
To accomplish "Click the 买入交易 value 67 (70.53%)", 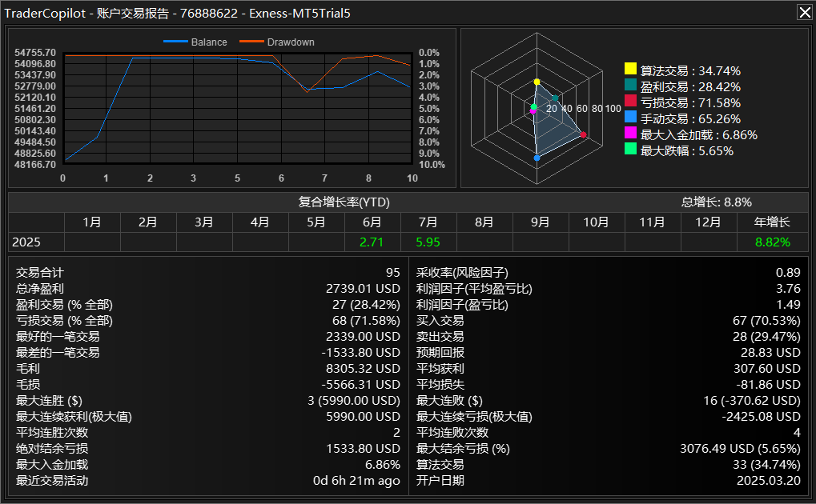I will coord(766,320).
